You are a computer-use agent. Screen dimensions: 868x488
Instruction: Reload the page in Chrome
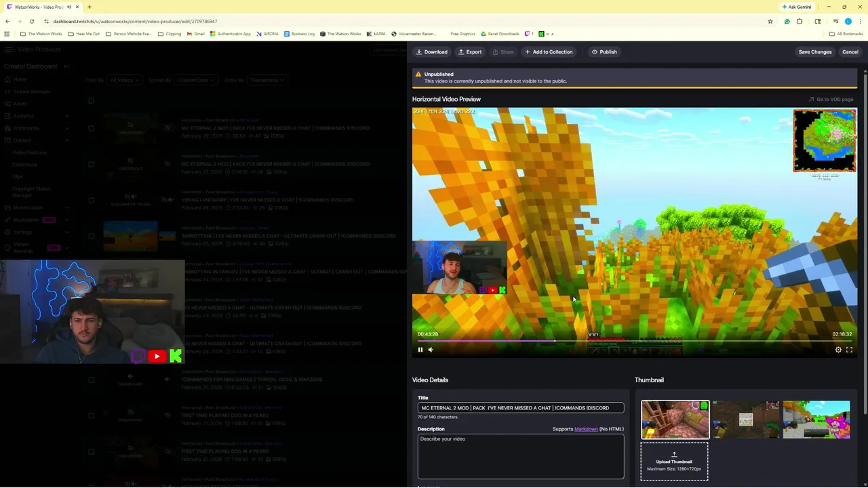point(31,22)
